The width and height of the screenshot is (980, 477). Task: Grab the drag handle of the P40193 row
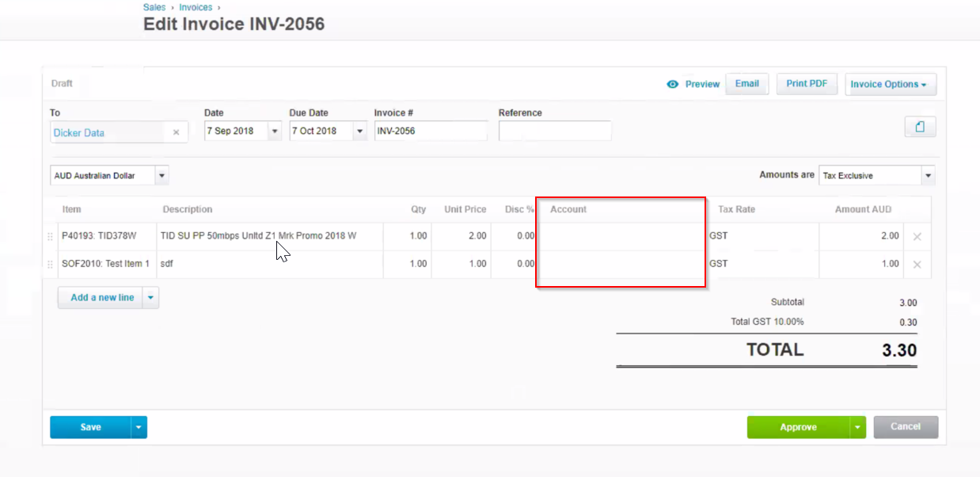click(51, 236)
